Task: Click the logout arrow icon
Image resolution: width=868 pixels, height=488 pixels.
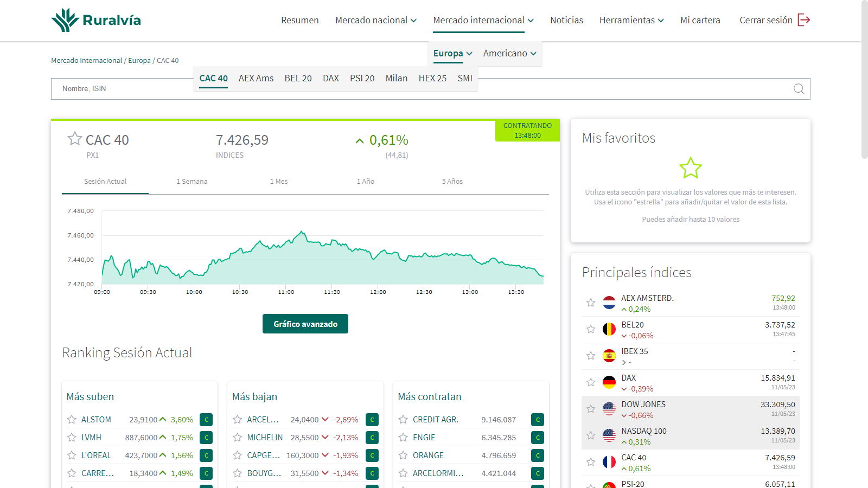Action: click(x=803, y=20)
